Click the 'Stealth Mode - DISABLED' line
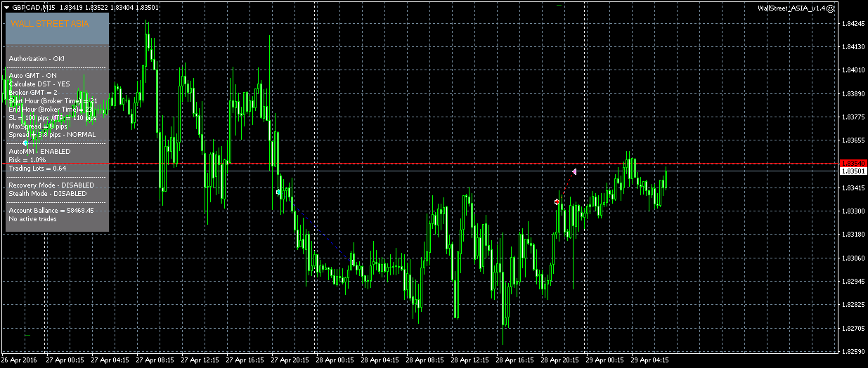Screen dimensions: 868x368 pyautogui.click(x=48, y=193)
